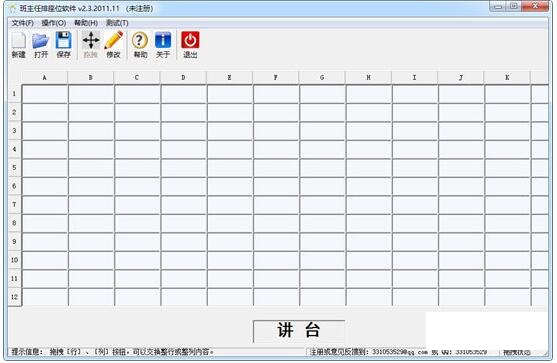Click row header 9
This screenshot has height=363, width=557.
click(15, 242)
